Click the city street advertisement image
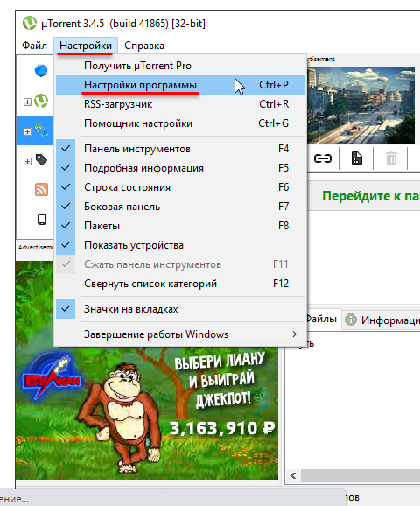The image size is (420, 506). [x=360, y=105]
